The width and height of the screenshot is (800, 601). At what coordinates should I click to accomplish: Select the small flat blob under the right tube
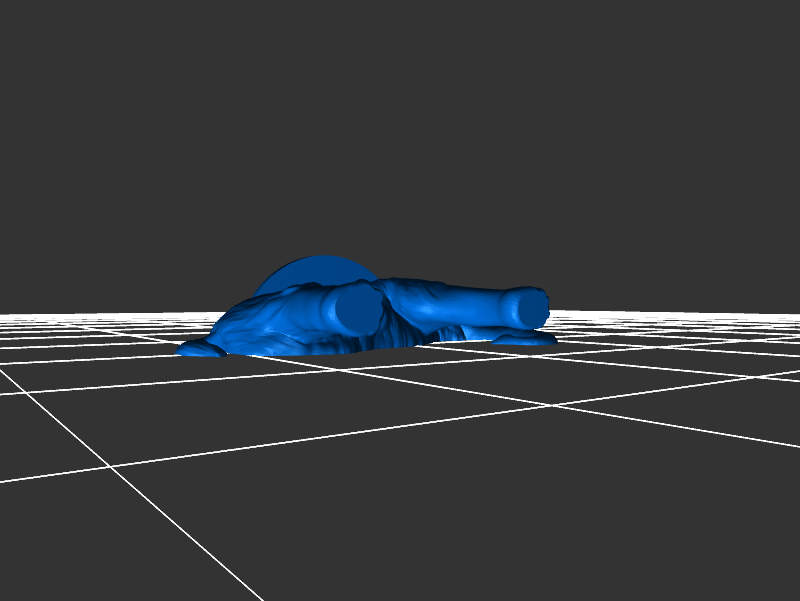click(x=525, y=340)
